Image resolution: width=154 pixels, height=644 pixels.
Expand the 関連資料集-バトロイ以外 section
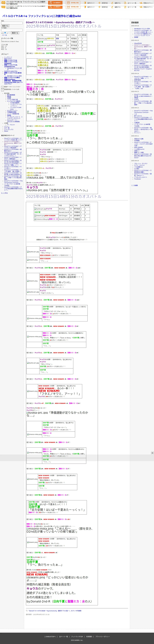click(3, 90)
